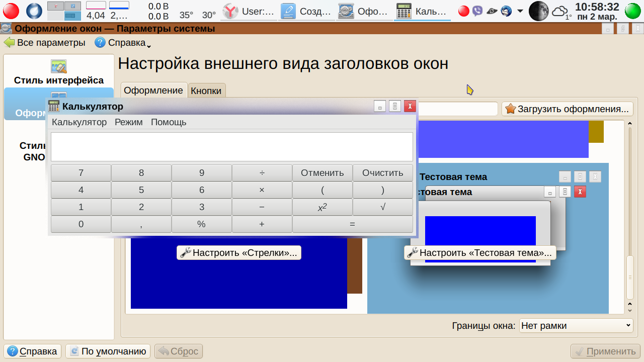Open the moon phase widget
The width and height of the screenshot is (644, 362).
click(538, 11)
